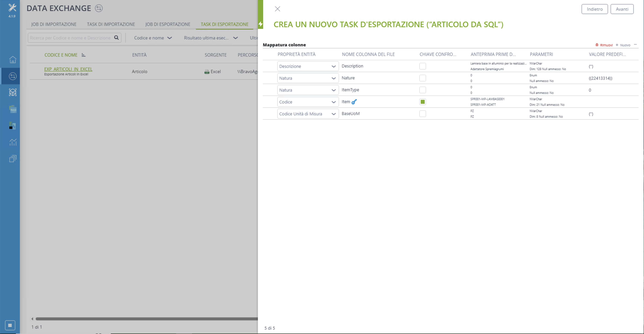This screenshot has height=334, width=644.
Task: Check the key checkbox for BaseUoM row
Action: (422, 114)
